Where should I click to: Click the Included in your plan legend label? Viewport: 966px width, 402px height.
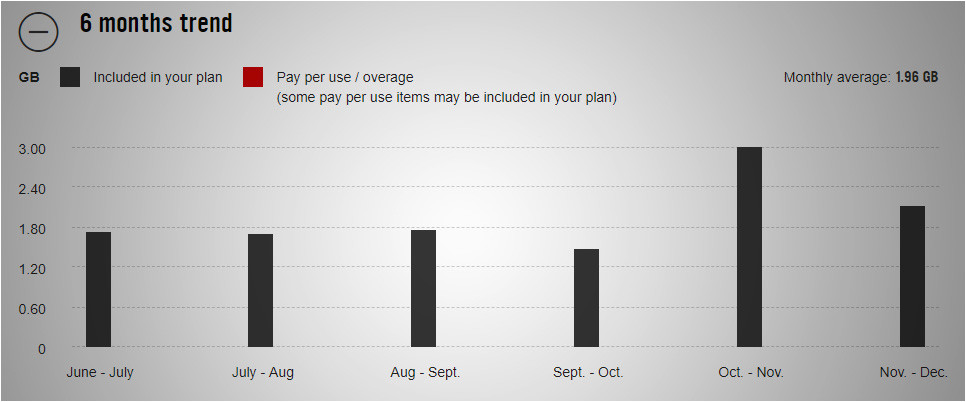[x=158, y=78]
